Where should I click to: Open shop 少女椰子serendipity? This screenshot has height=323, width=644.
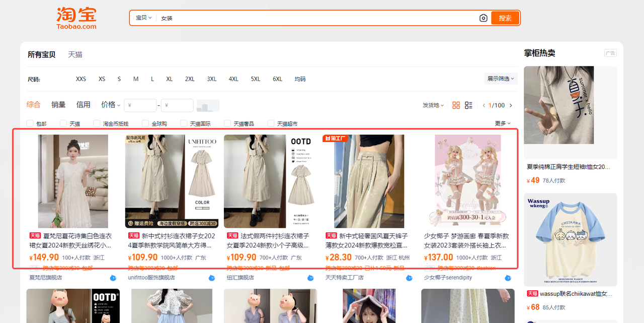448,278
